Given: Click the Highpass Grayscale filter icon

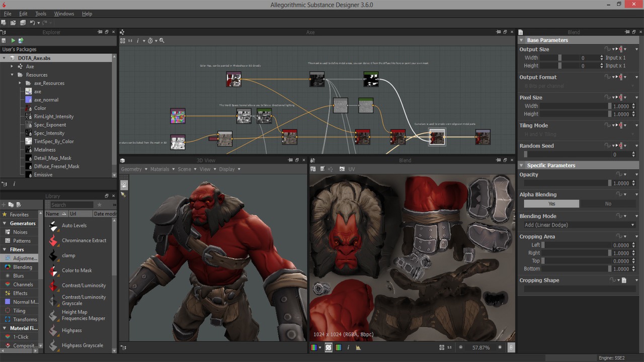Looking at the screenshot, I should click(x=54, y=346).
